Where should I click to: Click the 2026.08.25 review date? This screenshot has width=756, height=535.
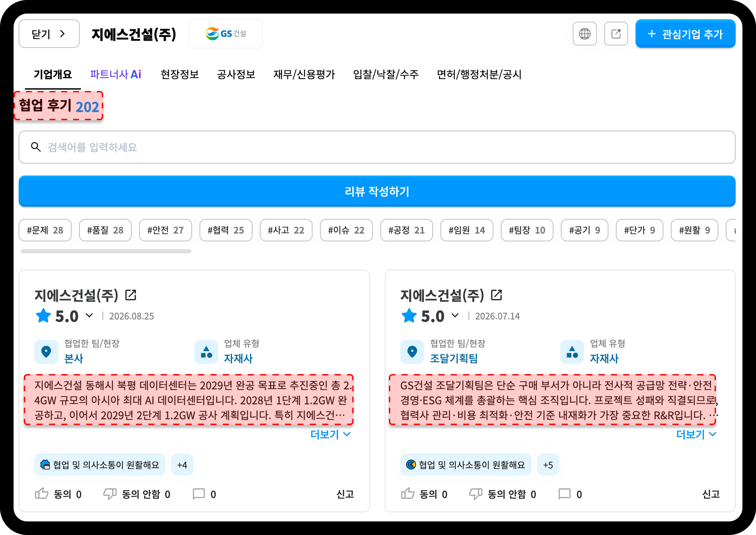(131, 316)
